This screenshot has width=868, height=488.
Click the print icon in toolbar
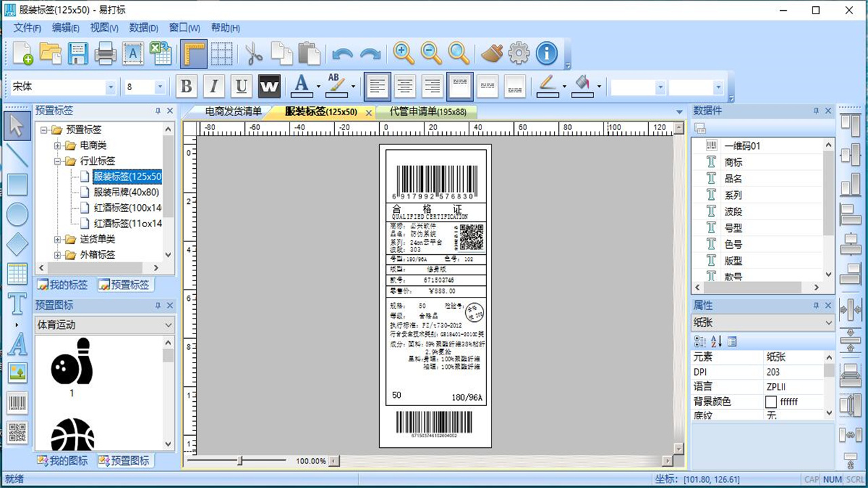pyautogui.click(x=105, y=53)
